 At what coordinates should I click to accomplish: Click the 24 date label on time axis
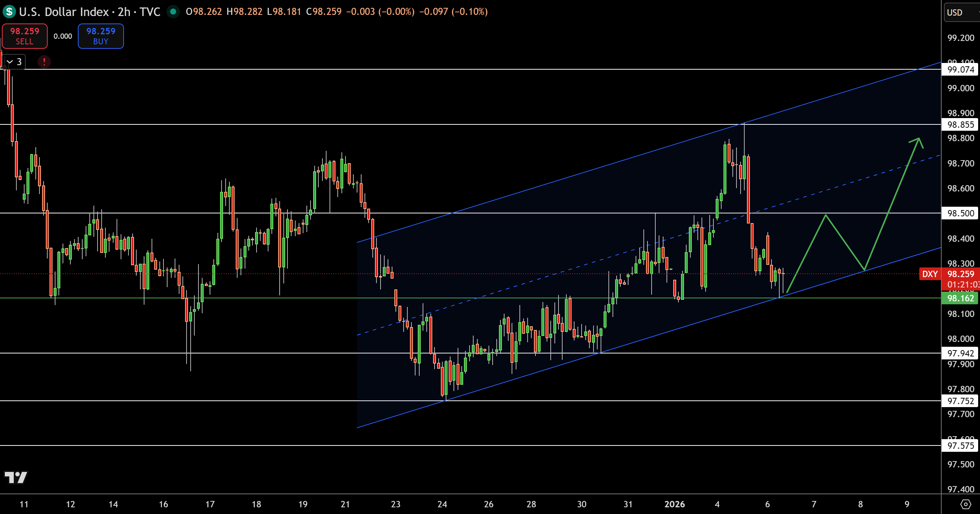click(442, 504)
